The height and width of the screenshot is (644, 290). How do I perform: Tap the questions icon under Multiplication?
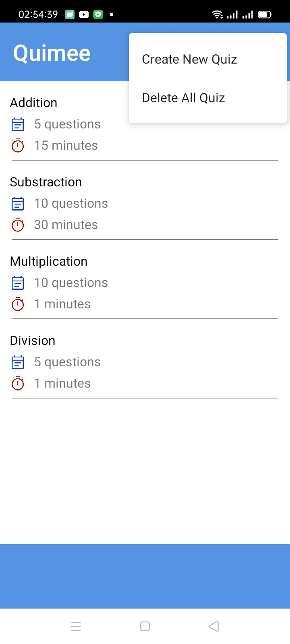18,283
